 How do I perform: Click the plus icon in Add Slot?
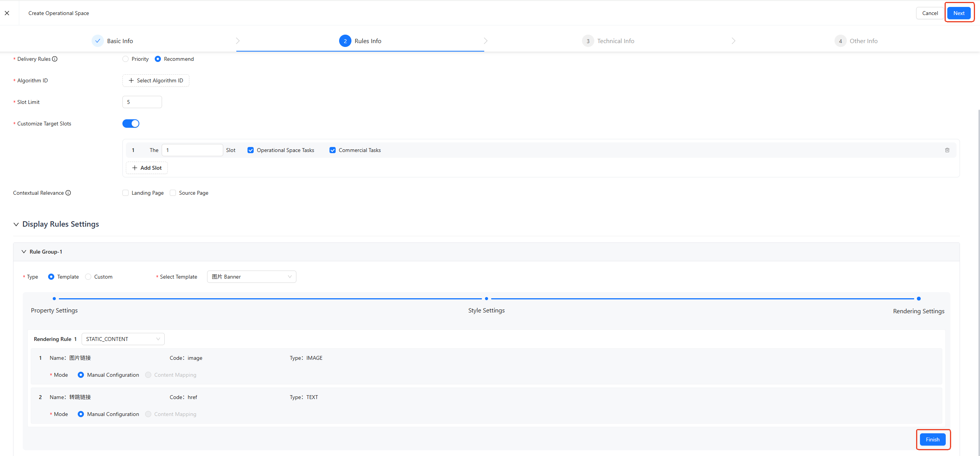135,168
